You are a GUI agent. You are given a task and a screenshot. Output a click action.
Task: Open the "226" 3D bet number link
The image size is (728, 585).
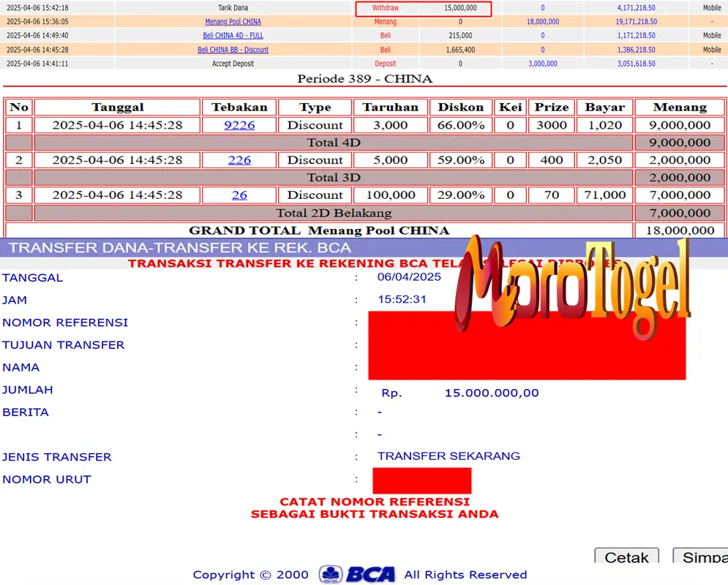239,159
